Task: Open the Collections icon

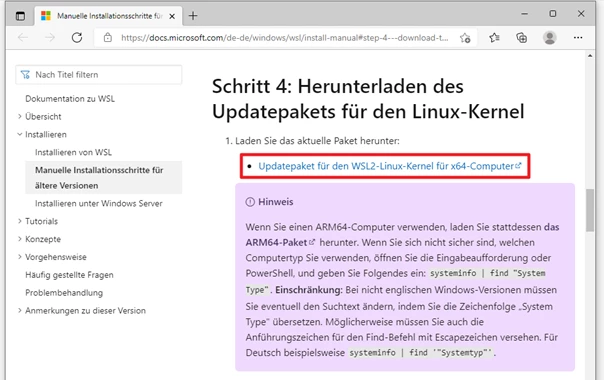Action: (x=521, y=38)
